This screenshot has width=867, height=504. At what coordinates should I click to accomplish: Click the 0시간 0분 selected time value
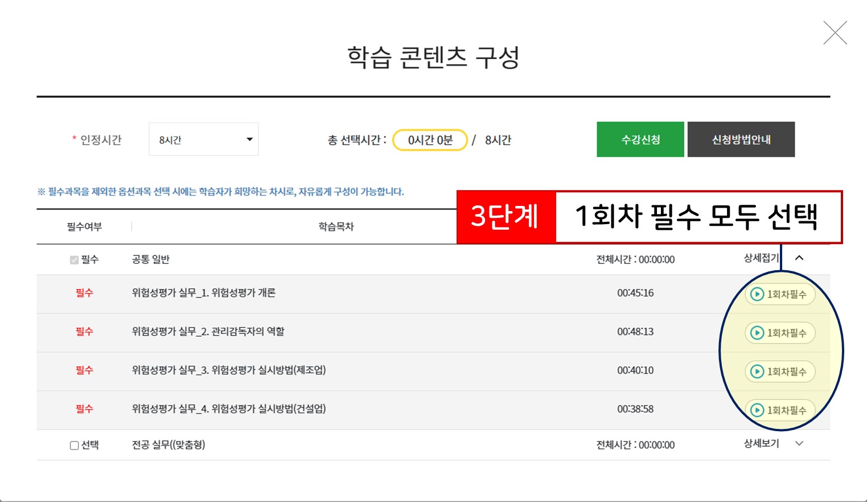coord(430,140)
